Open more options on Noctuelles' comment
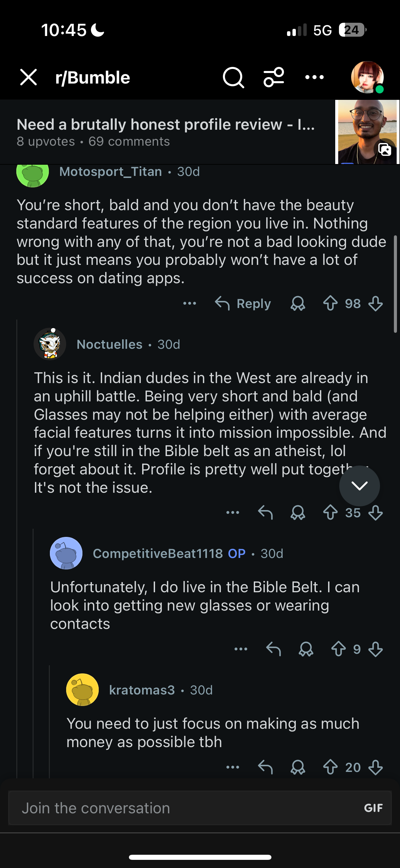400x868 pixels. click(x=233, y=512)
